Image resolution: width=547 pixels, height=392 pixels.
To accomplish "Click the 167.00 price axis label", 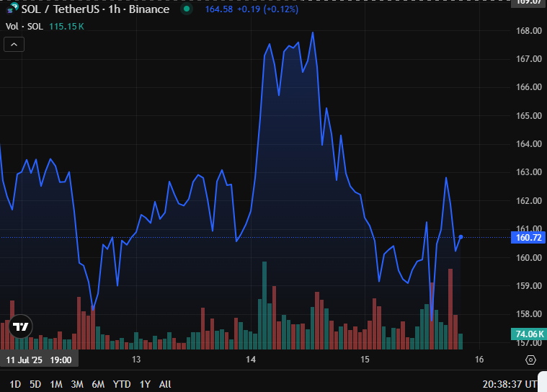I will 529,59.
